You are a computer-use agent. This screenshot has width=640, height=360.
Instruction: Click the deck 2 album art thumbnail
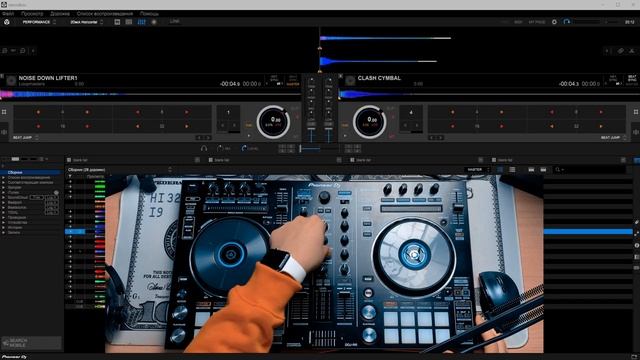click(x=350, y=81)
